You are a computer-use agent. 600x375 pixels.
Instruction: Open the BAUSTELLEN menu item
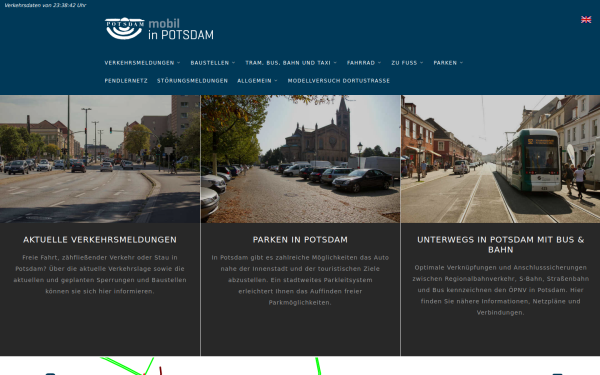click(210, 63)
